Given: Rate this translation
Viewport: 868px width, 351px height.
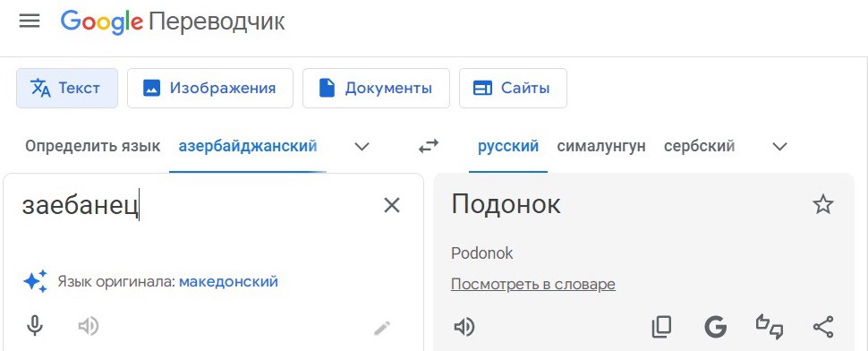Looking at the screenshot, I should pyautogui.click(x=770, y=327).
